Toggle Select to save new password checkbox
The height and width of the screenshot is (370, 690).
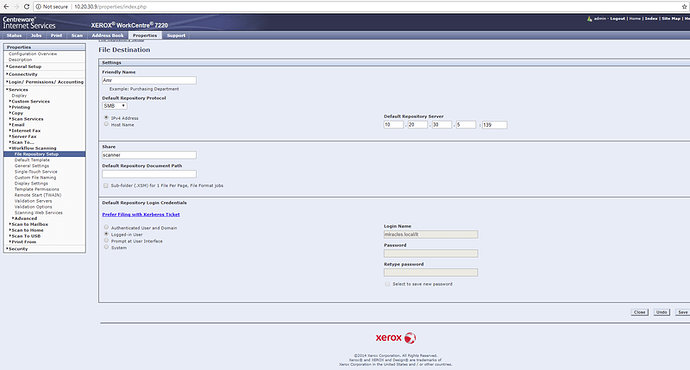[x=387, y=284]
